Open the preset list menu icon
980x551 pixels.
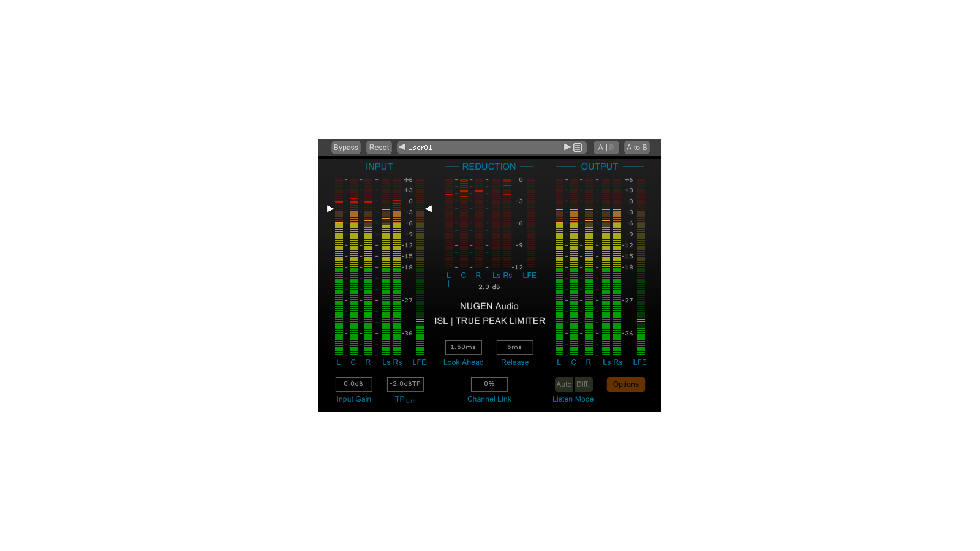click(x=578, y=148)
